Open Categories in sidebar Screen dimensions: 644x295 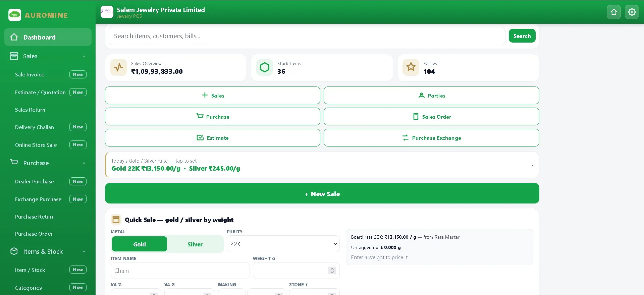click(x=29, y=288)
